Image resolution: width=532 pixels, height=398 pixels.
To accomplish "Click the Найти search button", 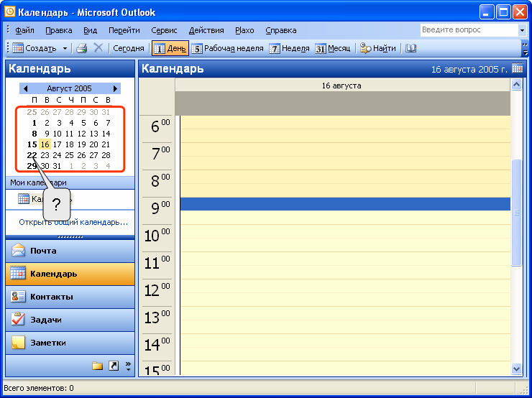I will click(378, 48).
